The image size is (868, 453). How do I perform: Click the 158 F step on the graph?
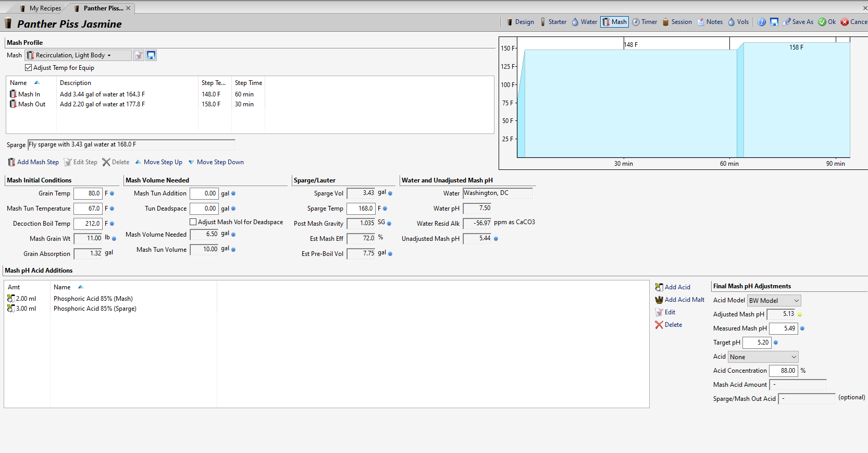click(796, 100)
